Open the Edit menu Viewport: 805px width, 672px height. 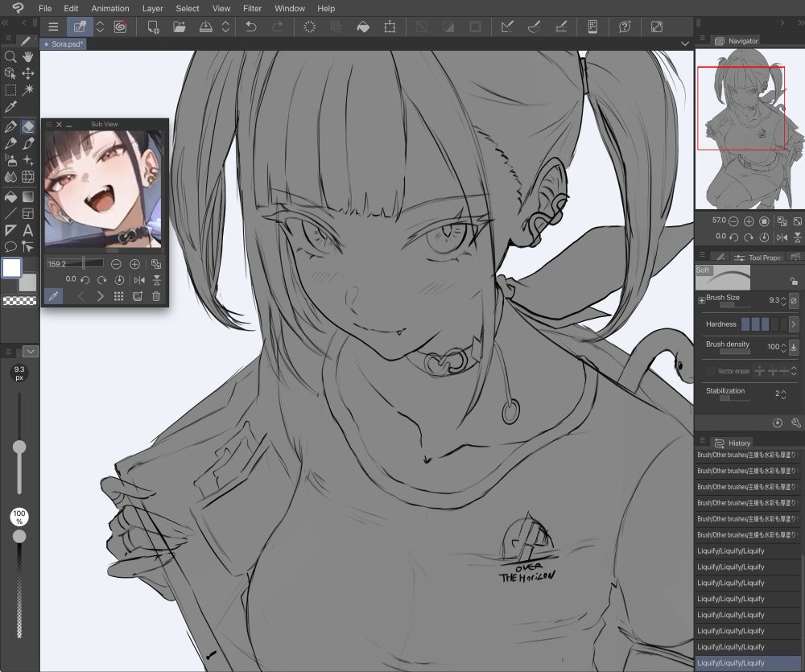(71, 8)
